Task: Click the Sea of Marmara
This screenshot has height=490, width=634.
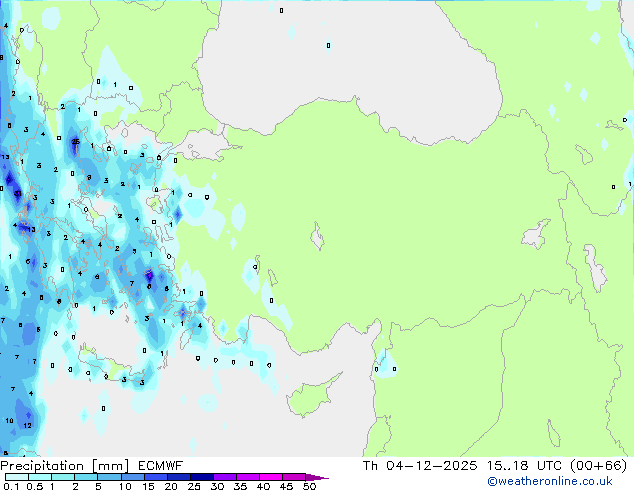Action: [x=200, y=148]
